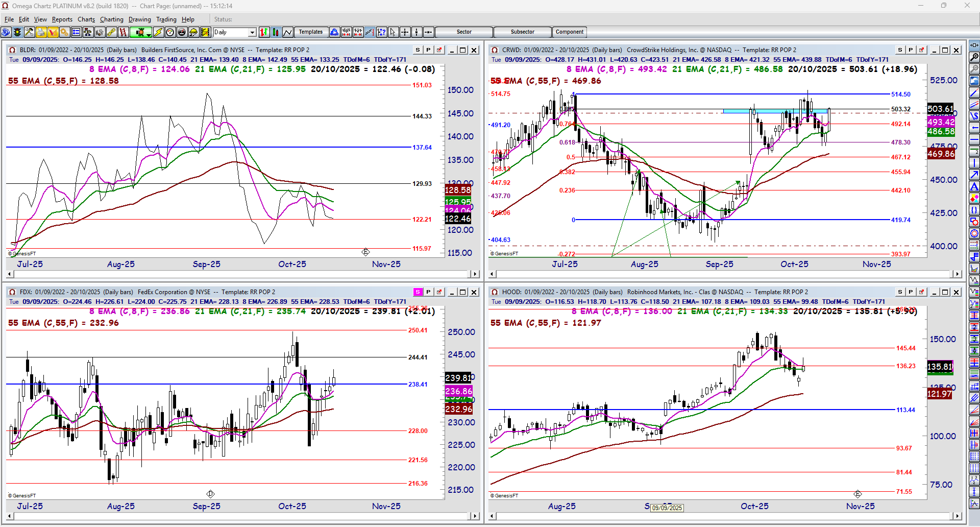Select the arrow drawing tool
This screenshot has height=527, width=980.
[x=974, y=175]
